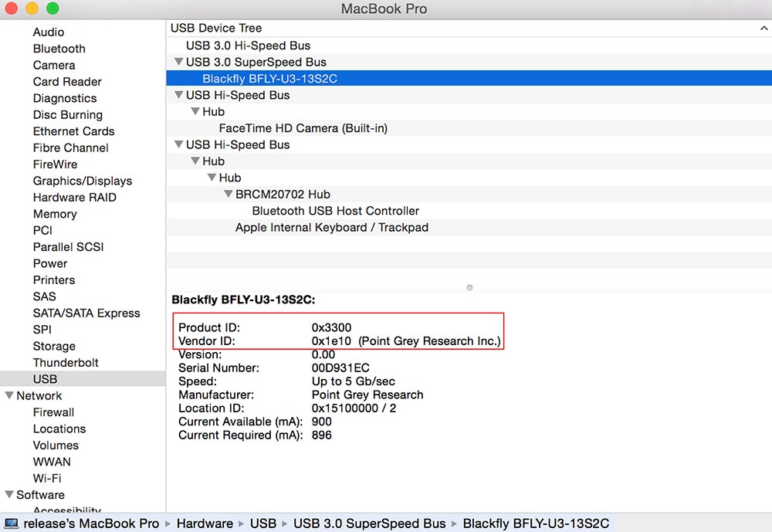This screenshot has width=772, height=532.
Task: Select Firewall under Network
Action: pos(53,412)
